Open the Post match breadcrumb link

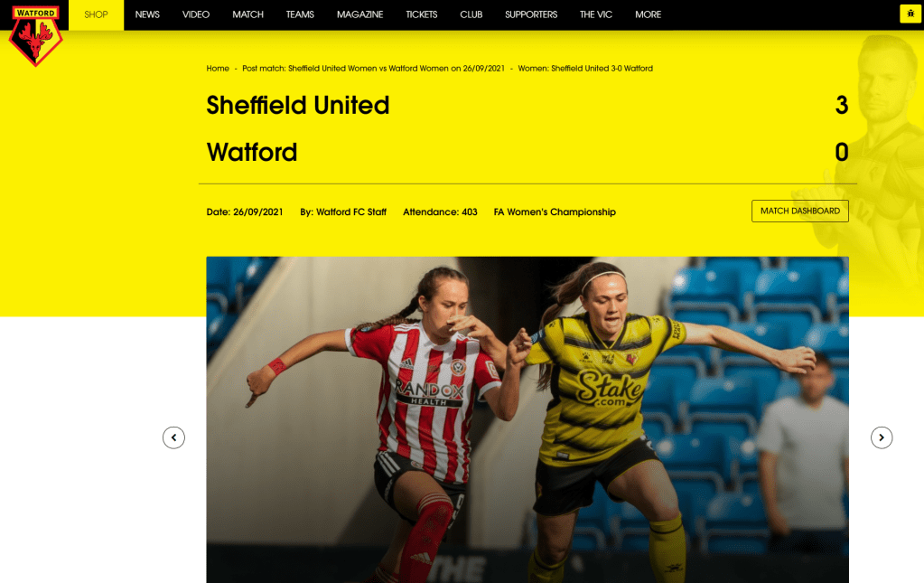click(374, 69)
